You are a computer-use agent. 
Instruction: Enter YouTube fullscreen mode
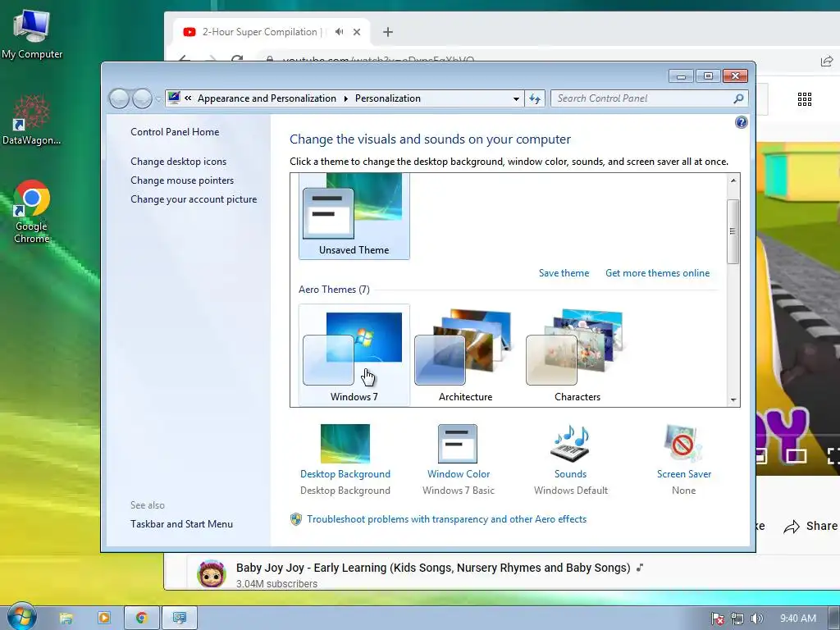833,456
